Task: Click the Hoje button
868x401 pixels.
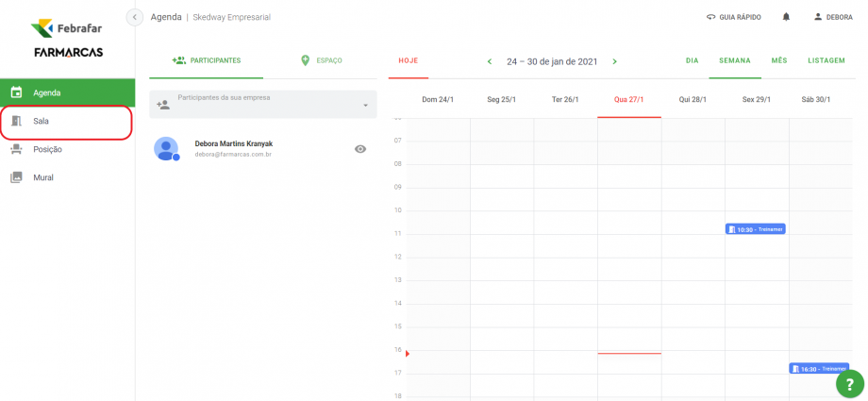Action: [408, 60]
